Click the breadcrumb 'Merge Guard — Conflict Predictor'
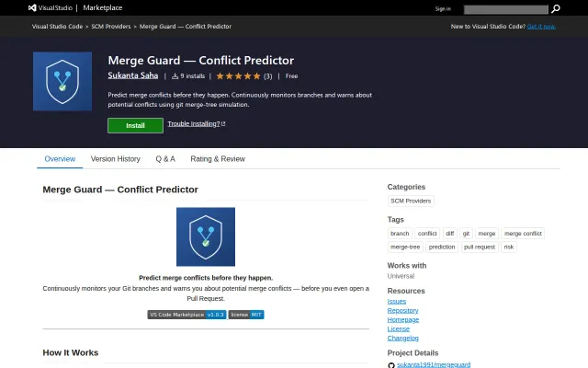Image resolution: width=588 pixels, height=368 pixels. click(x=186, y=27)
